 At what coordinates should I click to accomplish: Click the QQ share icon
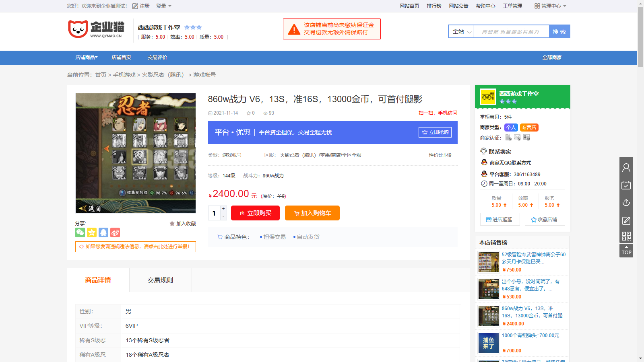tap(103, 232)
